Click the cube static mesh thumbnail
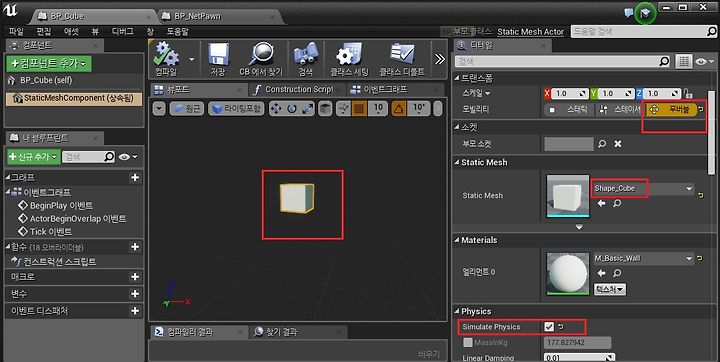This screenshot has width=720, height=362. 568,196
